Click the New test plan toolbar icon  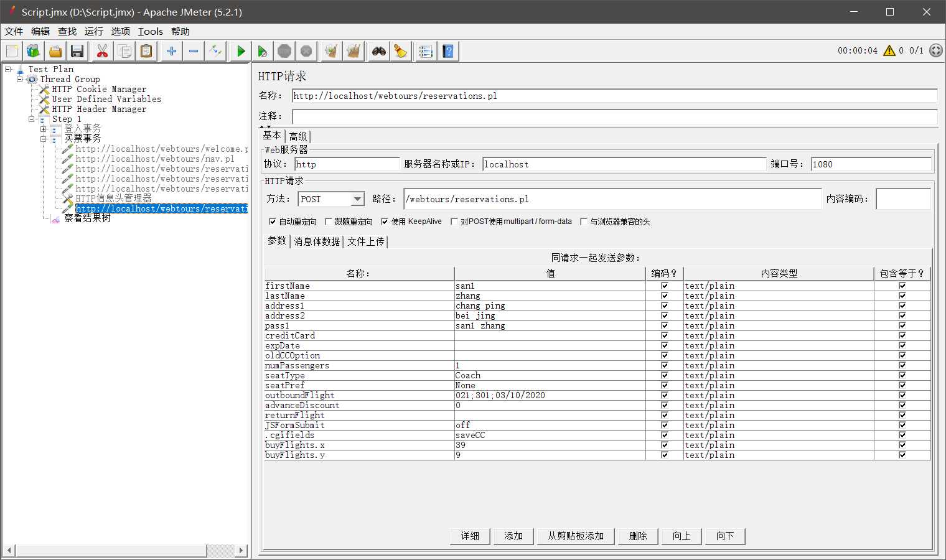(x=12, y=51)
